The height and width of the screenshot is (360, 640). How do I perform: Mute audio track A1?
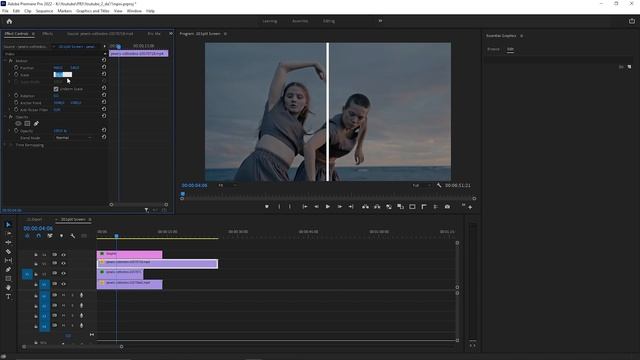(63, 295)
